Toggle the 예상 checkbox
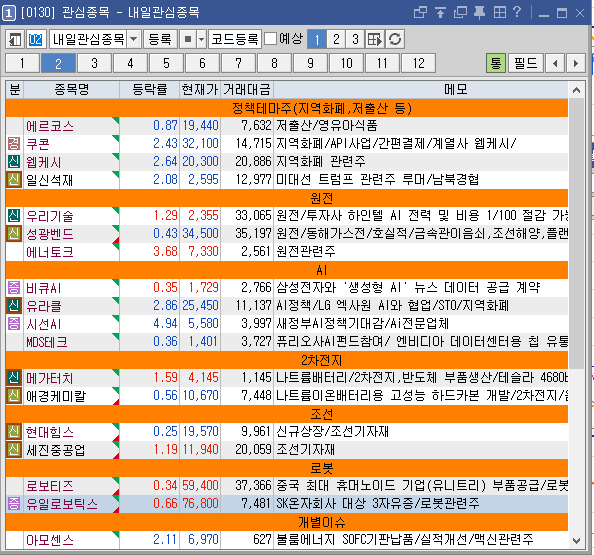The width and height of the screenshot is (594, 555). 270,38
